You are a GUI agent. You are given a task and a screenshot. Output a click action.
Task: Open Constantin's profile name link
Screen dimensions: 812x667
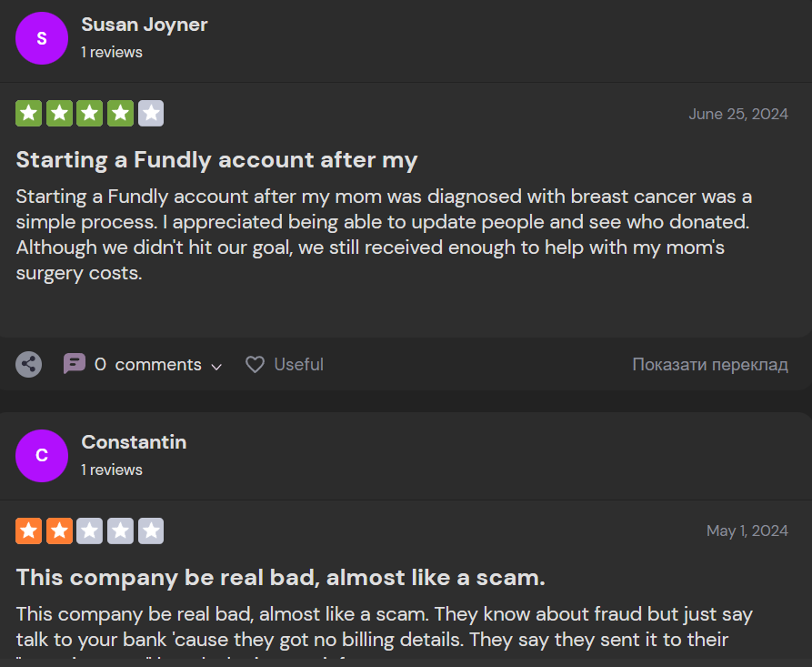(x=134, y=442)
